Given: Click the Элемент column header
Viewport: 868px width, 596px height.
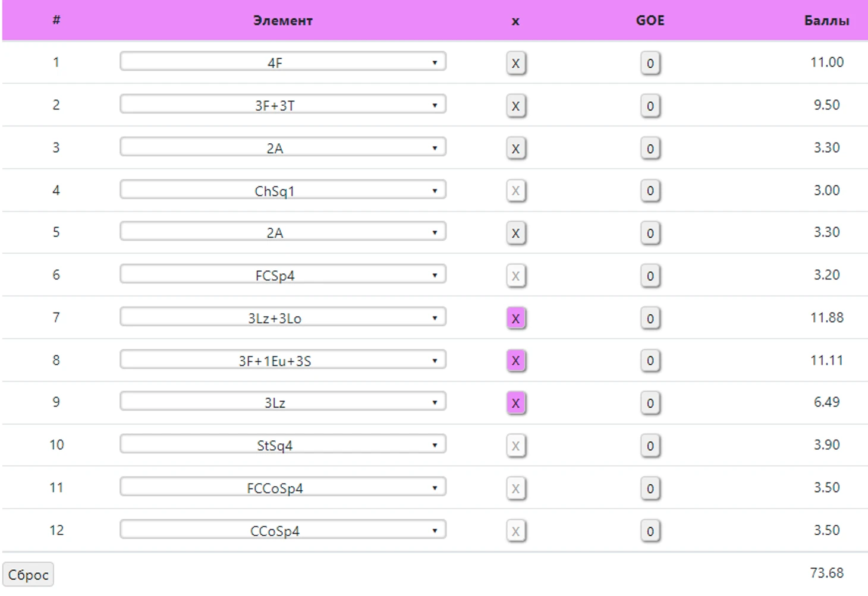Looking at the screenshot, I should tap(282, 21).
